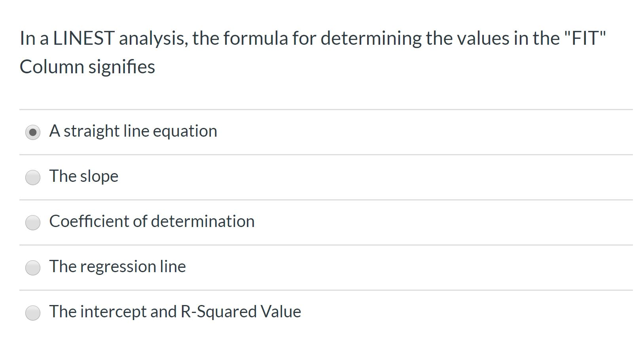Select "The intercept and R-Squared Value"
Image resolution: width=644 pixels, height=349 pixels.
33,313
